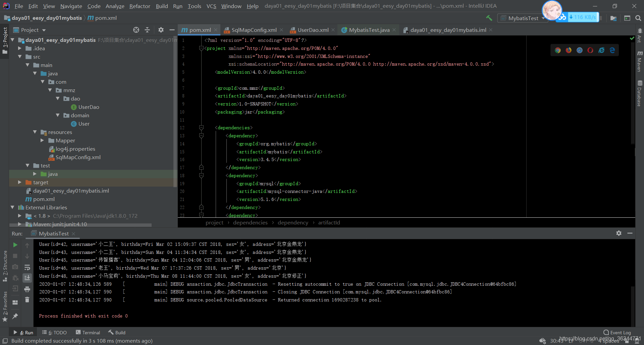Image resolution: width=644 pixels, height=345 pixels.
Task: Click down stack trace arrow in Run panel
Action: click(x=27, y=256)
